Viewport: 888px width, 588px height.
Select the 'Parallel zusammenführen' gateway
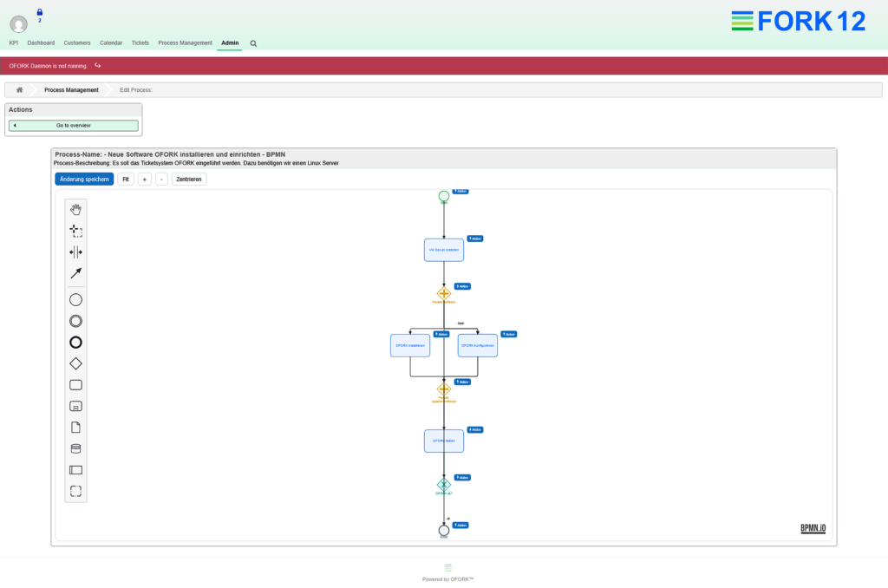(x=444, y=389)
